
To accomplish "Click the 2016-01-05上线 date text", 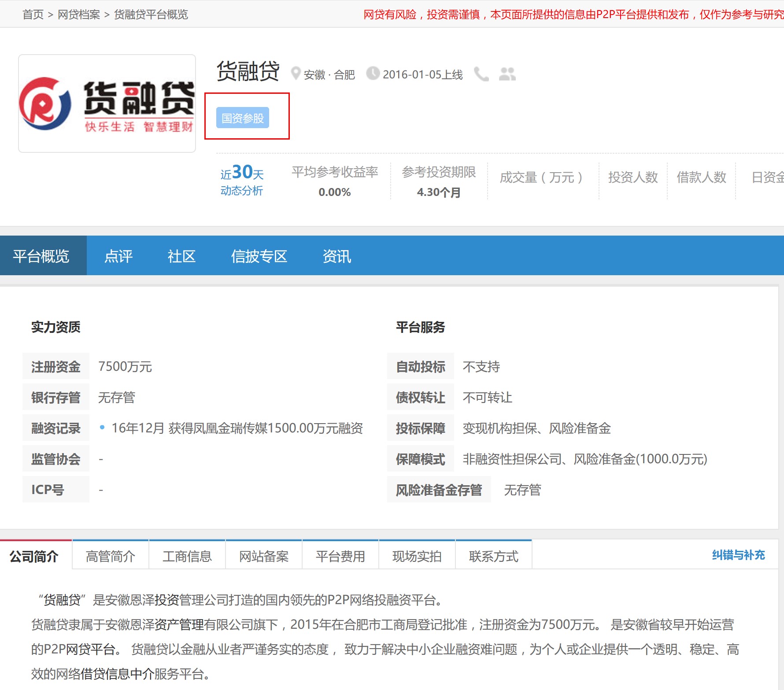I will coord(423,74).
